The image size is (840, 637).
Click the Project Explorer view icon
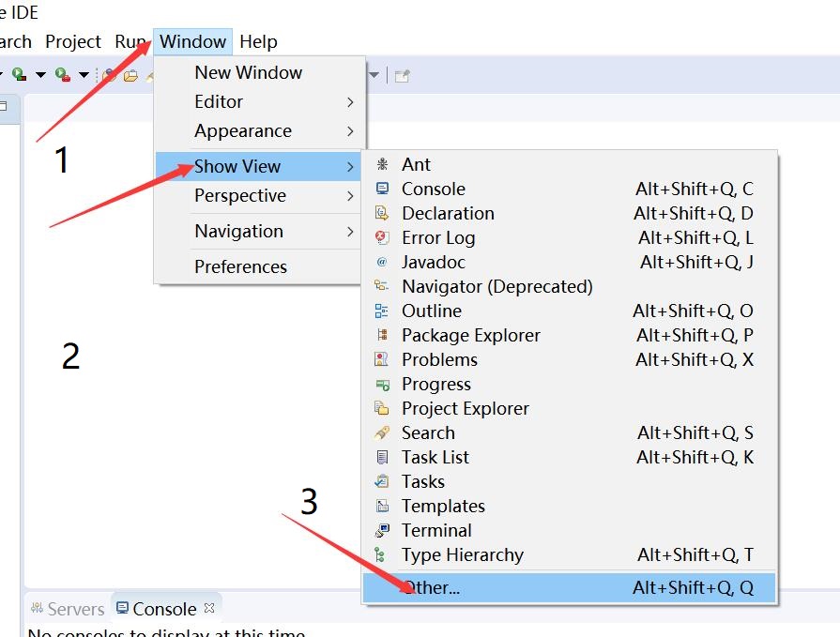click(382, 408)
